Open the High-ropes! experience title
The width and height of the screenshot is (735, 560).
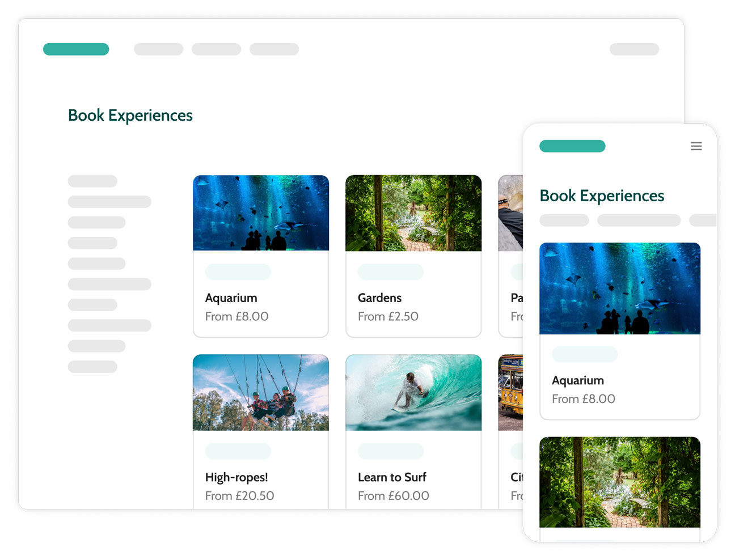click(236, 477)
